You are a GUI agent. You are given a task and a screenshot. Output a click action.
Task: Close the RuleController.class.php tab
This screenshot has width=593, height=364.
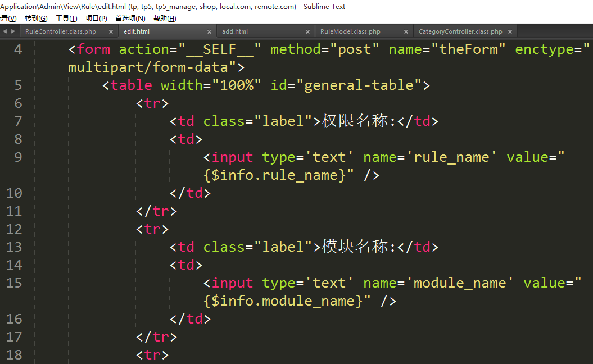111,32
